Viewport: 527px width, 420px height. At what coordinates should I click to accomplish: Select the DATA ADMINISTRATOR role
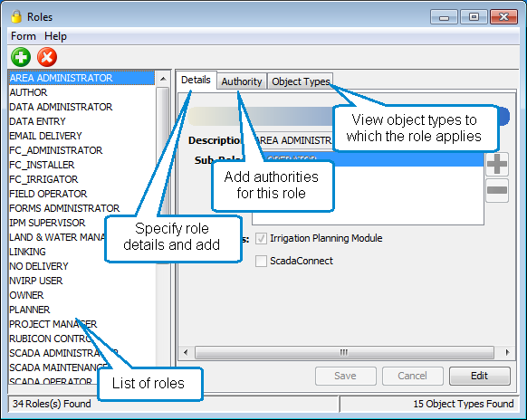61,107
